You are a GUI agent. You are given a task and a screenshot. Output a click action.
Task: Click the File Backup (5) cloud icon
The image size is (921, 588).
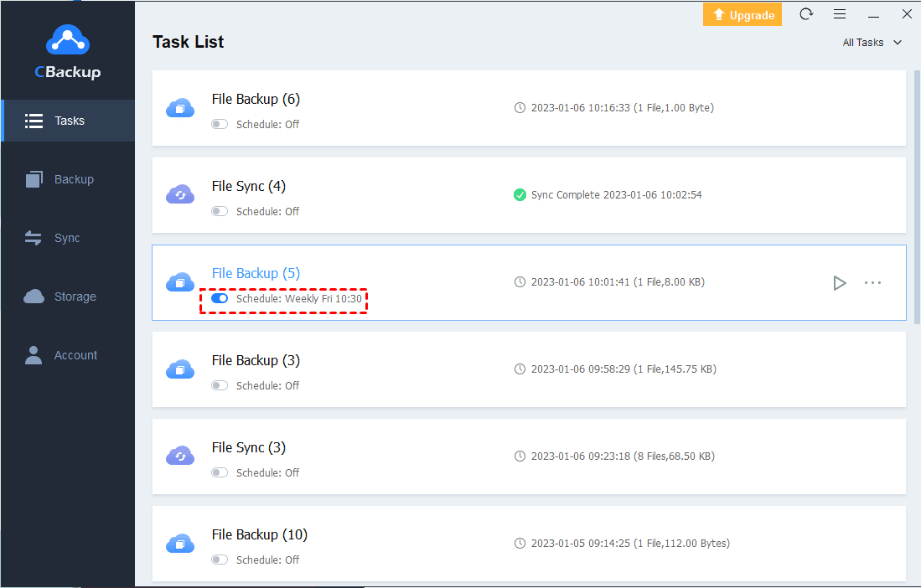point(180,282)
